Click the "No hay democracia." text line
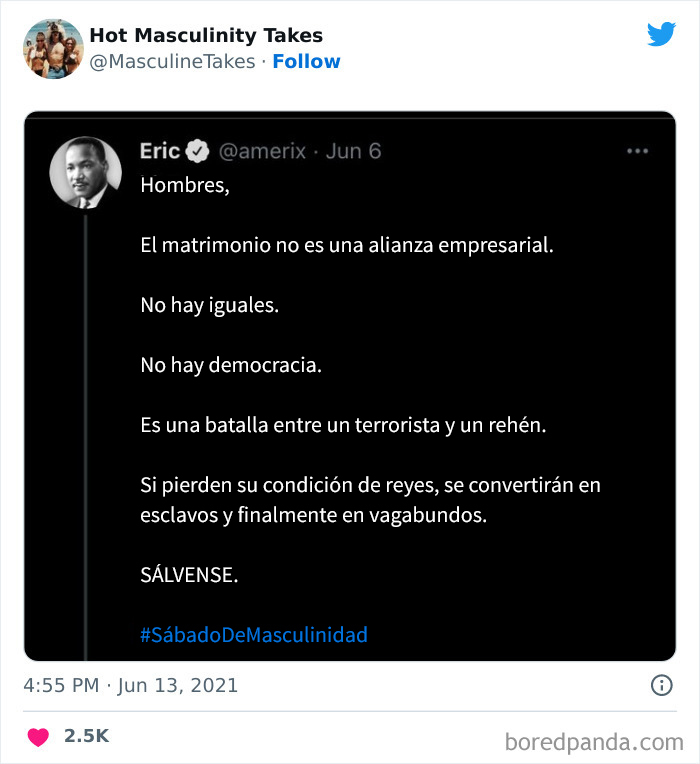 point(231,365)
